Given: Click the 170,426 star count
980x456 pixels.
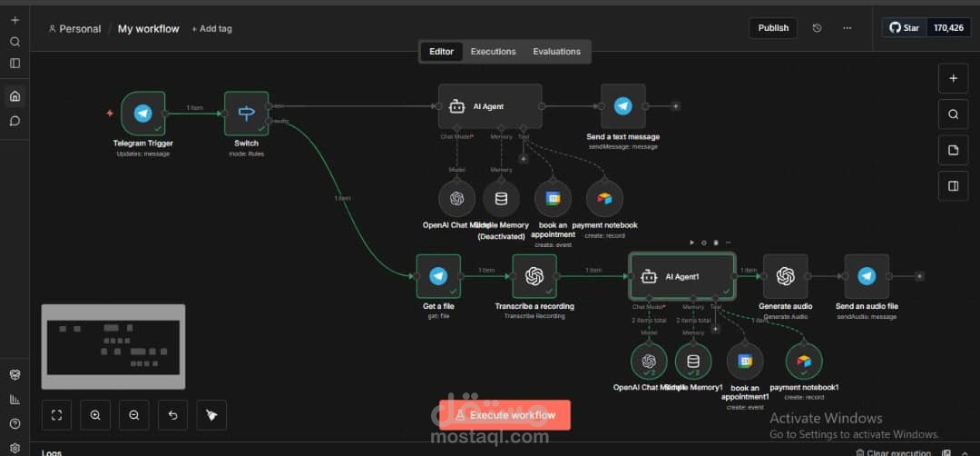Looking at the screenshot, I should (x=949, y=28).
